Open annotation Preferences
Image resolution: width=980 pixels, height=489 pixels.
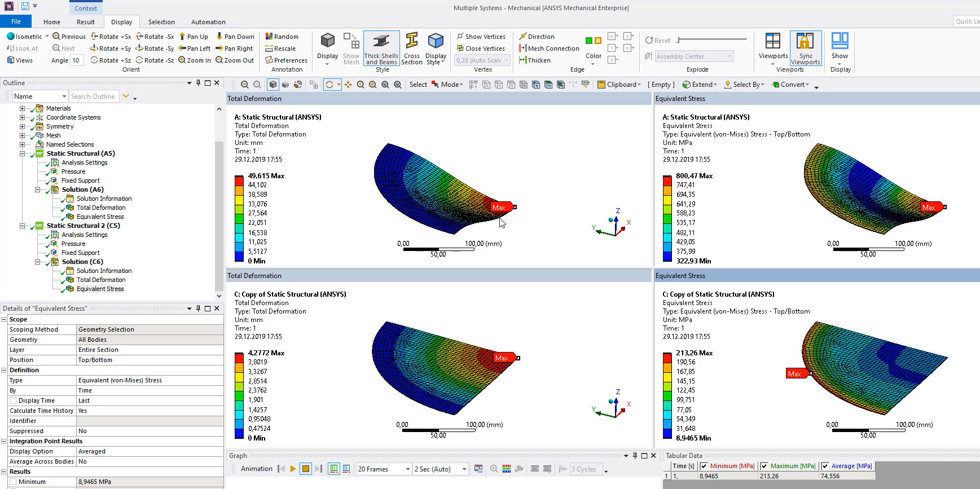pyautogui.click(x=286, y=60)
